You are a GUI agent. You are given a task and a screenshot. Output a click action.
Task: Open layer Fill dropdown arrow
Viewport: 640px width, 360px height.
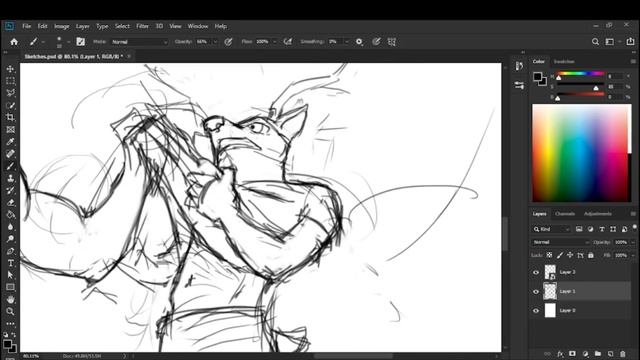tap(633, 255)
